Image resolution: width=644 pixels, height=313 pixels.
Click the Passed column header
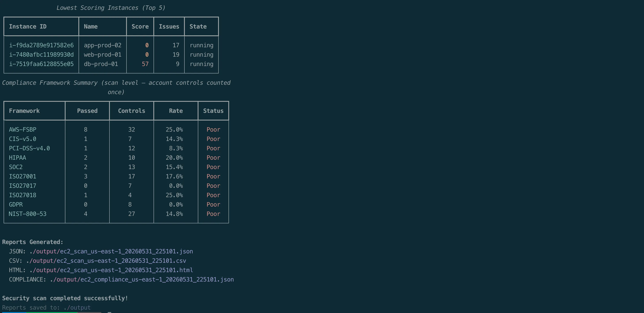click(x=87, y=111)
